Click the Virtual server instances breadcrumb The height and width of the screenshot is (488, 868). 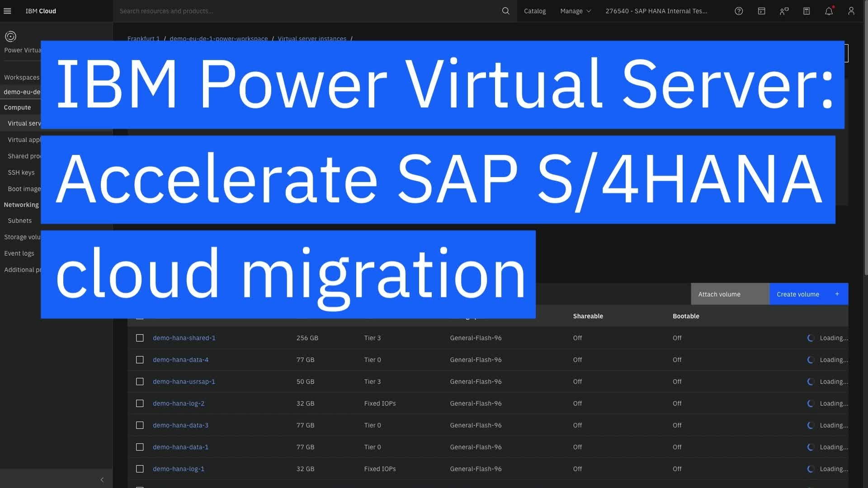click(312, 38)
